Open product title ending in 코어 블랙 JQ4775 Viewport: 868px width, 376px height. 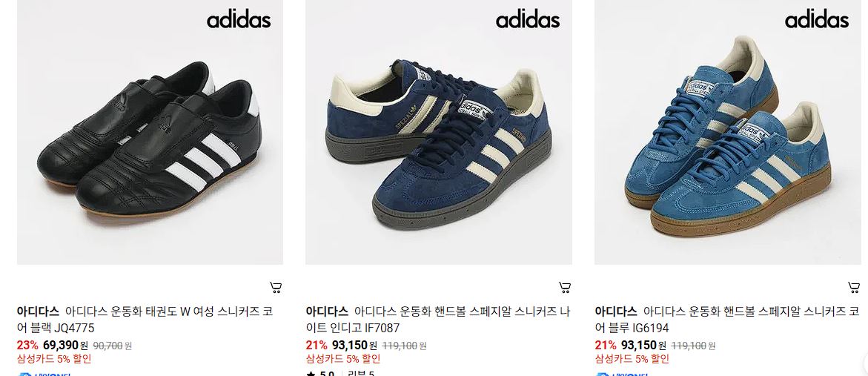pos(145,320)
